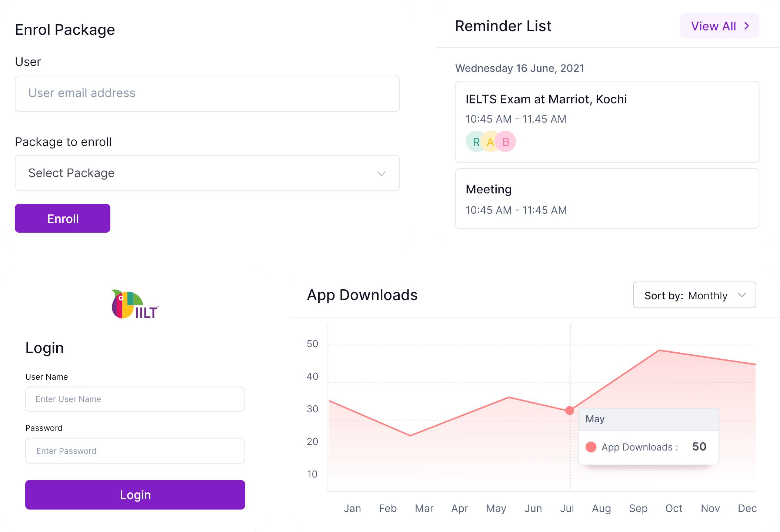Open the IELTS Exam at Marriot reminder
This screenshot has width=780, height=532.
pos(607,122)
